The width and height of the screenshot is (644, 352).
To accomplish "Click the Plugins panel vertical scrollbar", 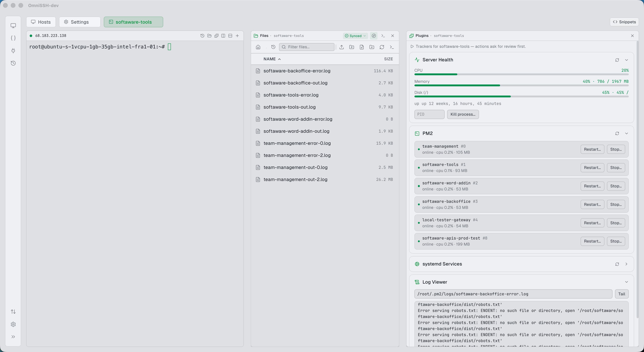I will (x=638, y=180).
